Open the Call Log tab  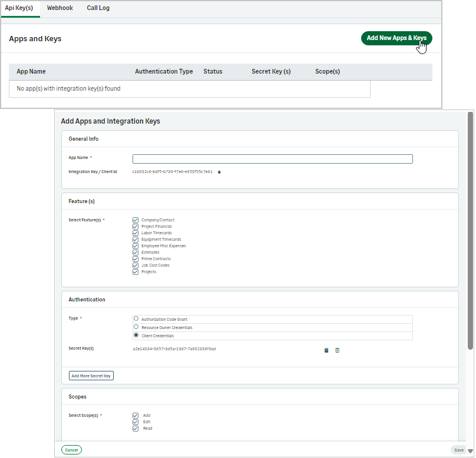[98, 8]
